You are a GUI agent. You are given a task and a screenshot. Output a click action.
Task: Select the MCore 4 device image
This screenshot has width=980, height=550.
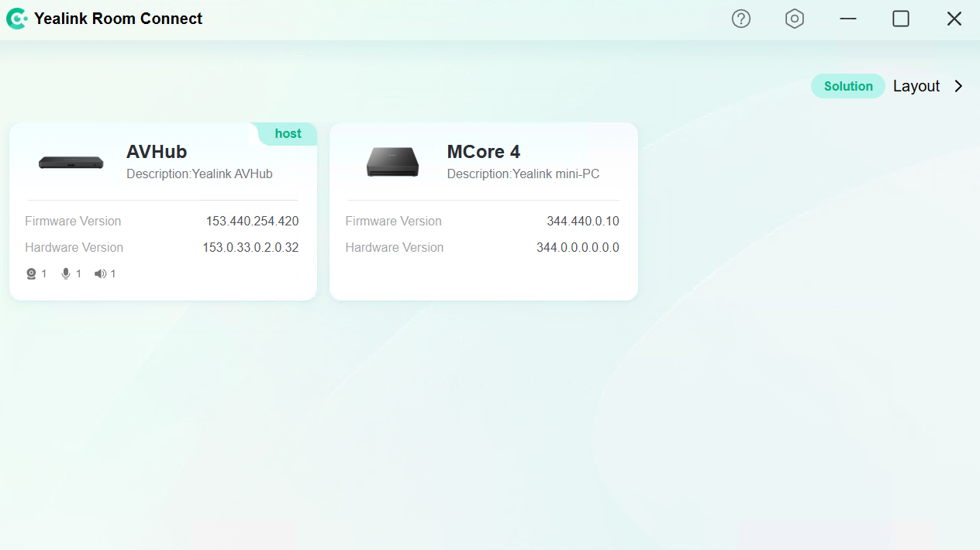click(392, 162)
